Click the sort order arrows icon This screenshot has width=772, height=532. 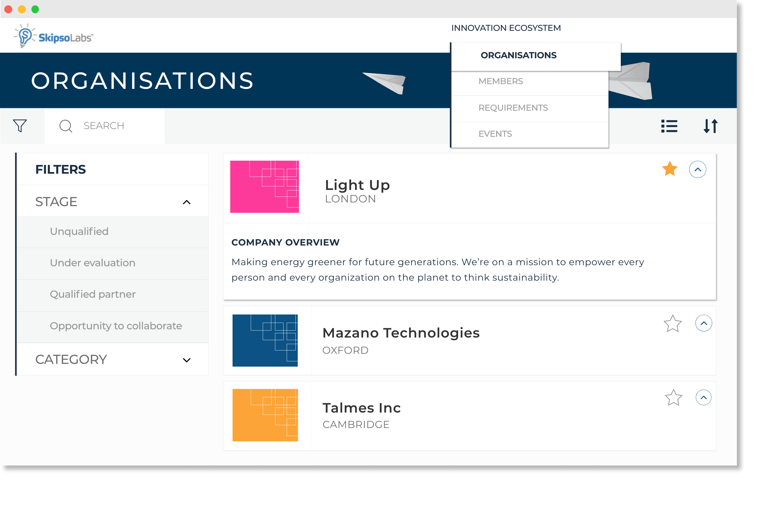710,126
